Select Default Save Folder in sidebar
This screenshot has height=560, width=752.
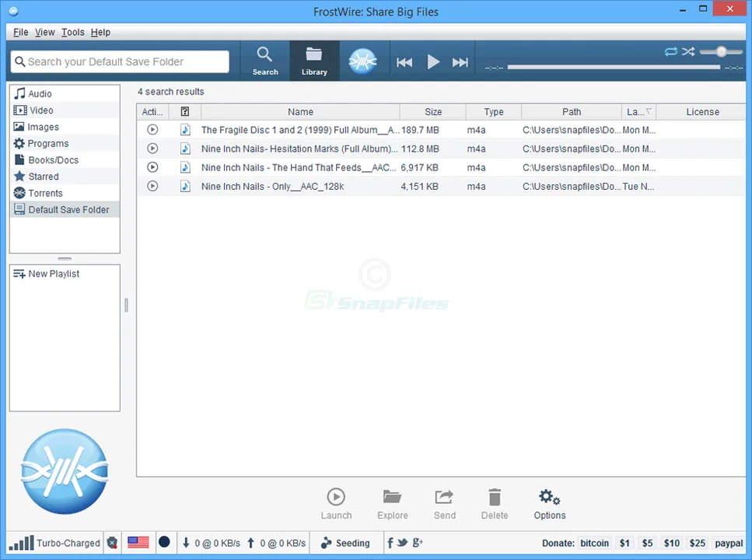point(65,210)
